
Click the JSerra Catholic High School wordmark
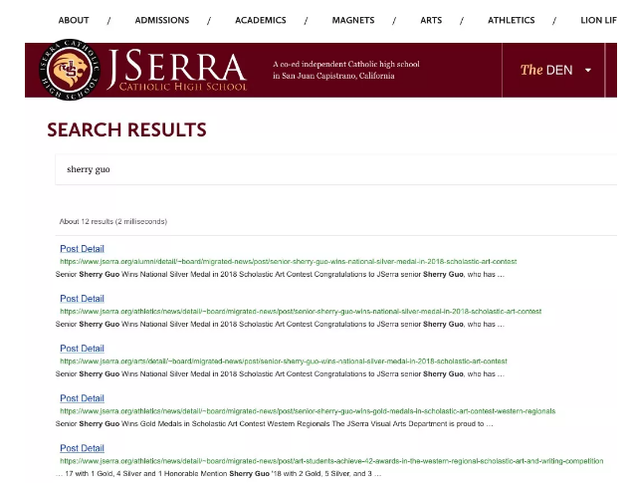click(x=177, y=70)
